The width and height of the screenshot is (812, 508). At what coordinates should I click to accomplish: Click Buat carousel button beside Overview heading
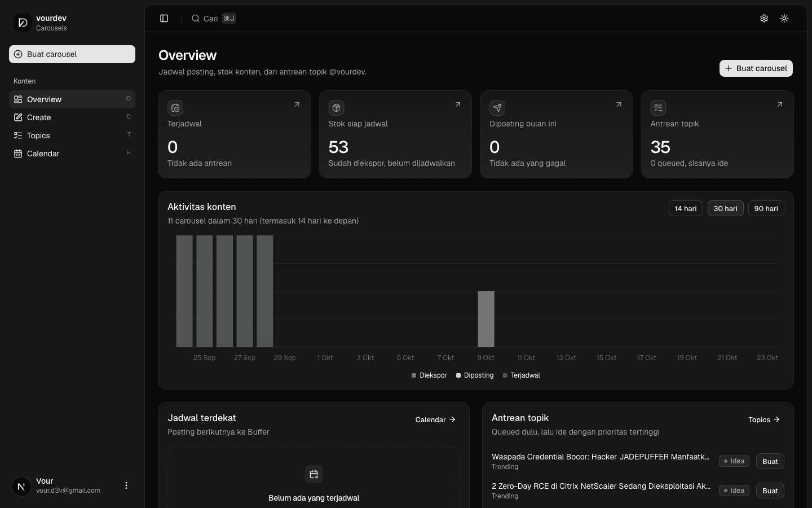[x=756, y=68]
